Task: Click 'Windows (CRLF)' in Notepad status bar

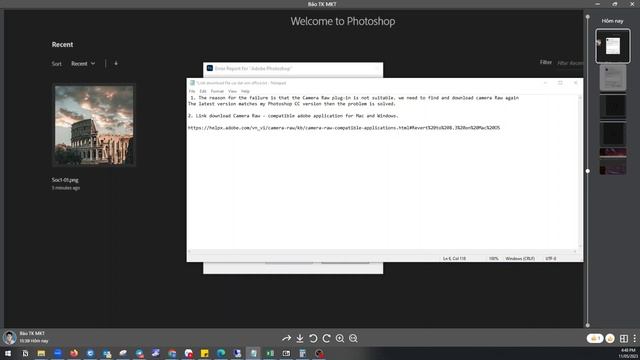Action: [520, 259]
